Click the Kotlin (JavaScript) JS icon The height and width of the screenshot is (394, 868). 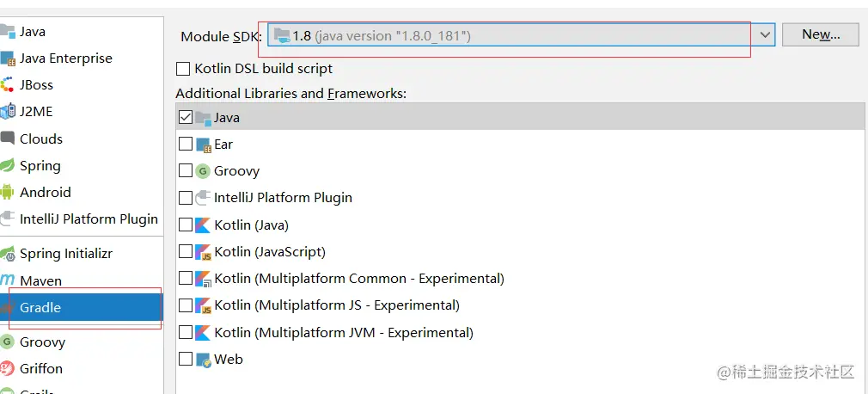203,252
